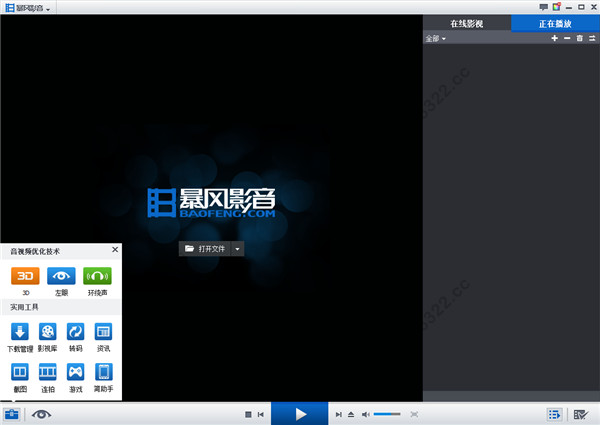600x425 pixels.
Task: Toggle the left-eye mode in bottom bar
Action: coord(41,414)
